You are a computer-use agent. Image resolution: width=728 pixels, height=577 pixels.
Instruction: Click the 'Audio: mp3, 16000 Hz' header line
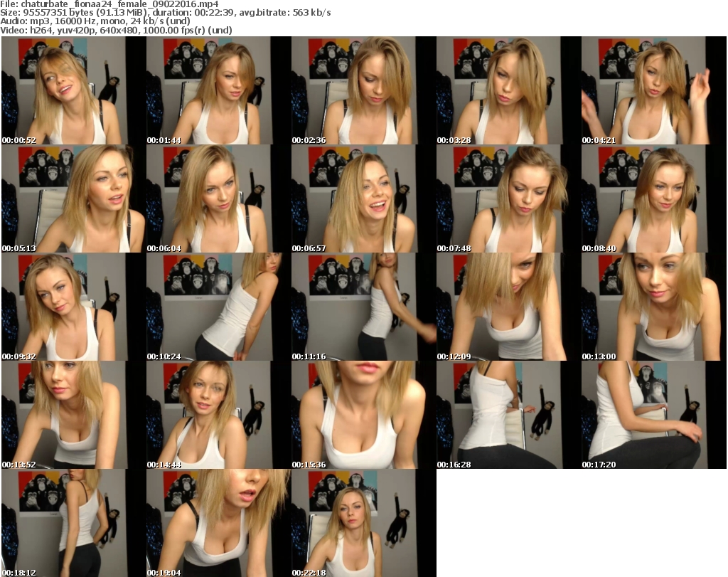tap(95, 21)
